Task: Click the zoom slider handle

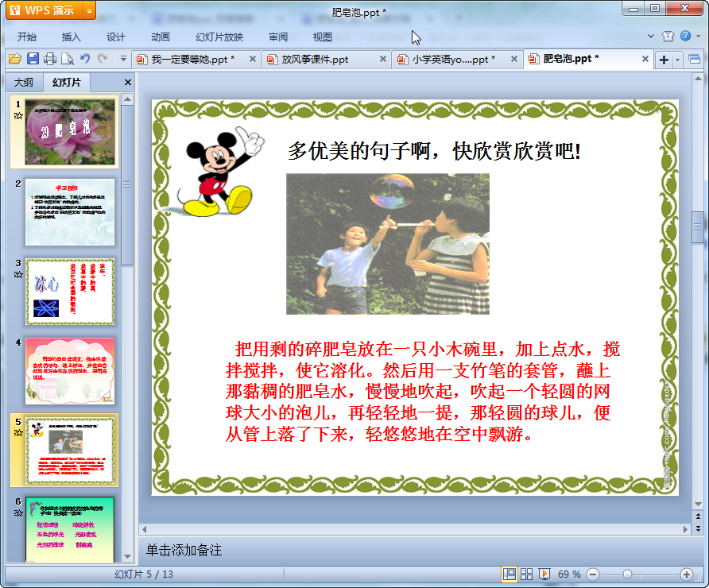Action: tap(627, 574)
